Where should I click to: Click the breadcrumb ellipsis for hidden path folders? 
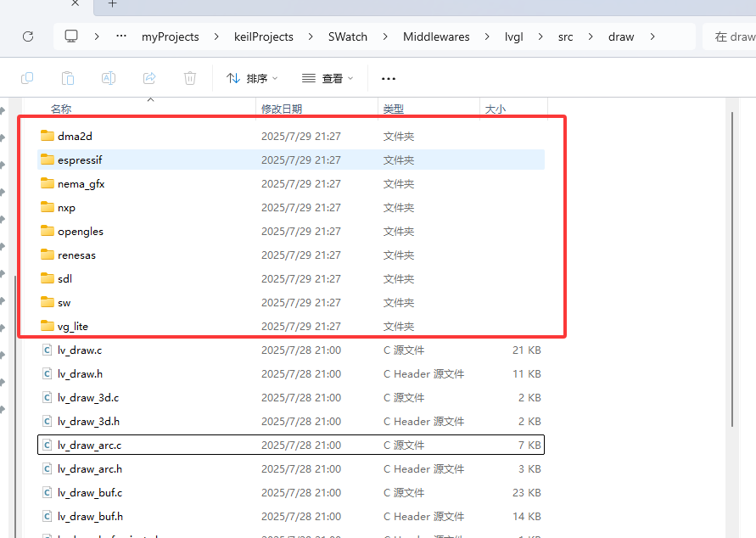click(x=120, y=36)
